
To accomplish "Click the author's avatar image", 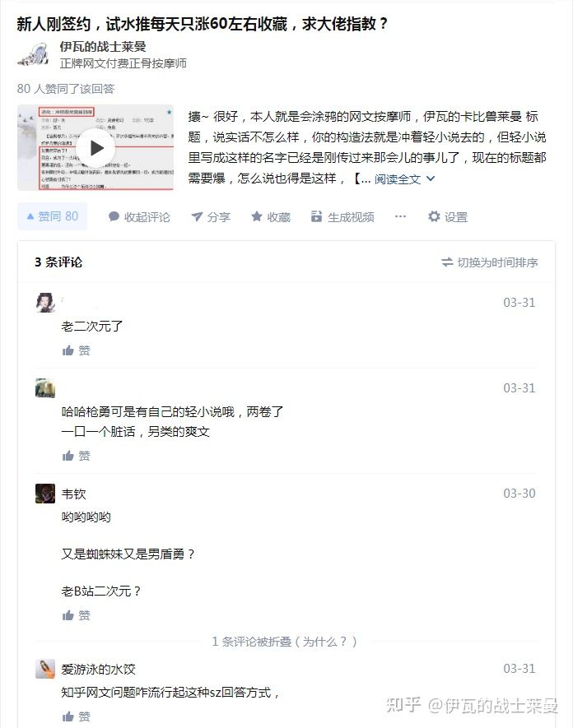I will 34,55.
